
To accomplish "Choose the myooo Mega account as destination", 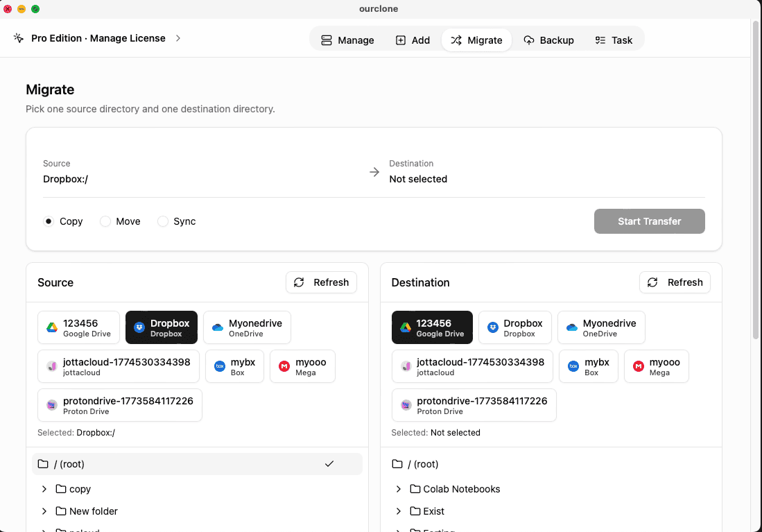I will 655,366.
